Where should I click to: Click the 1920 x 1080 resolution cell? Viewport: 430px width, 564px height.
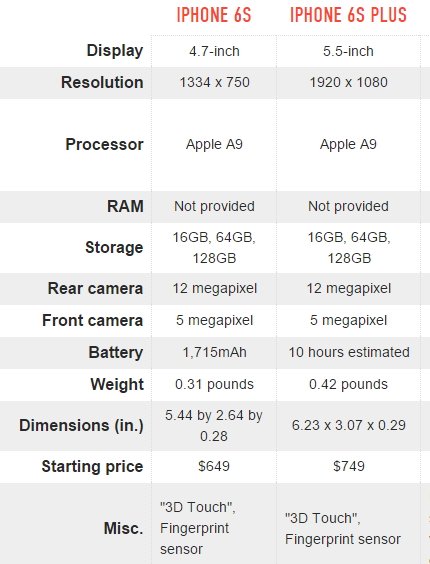[x=348, y=82]
